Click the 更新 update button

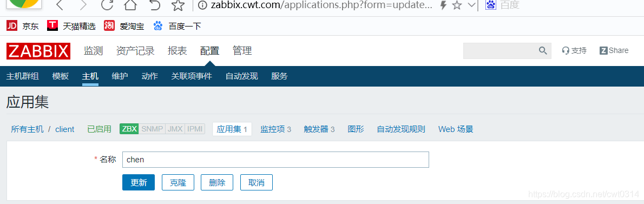[139, 183]
